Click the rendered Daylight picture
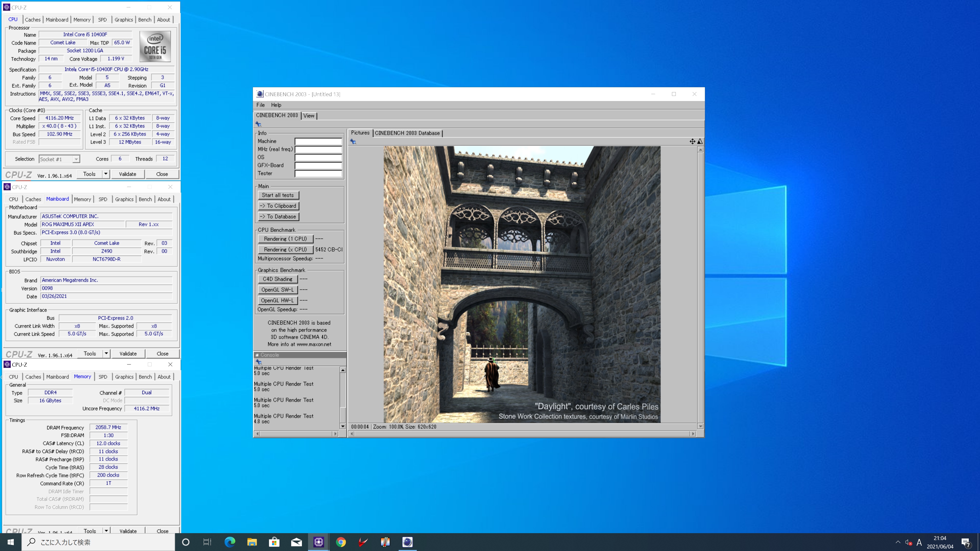Viewport: 980px width, 551px height. point(522,284)
